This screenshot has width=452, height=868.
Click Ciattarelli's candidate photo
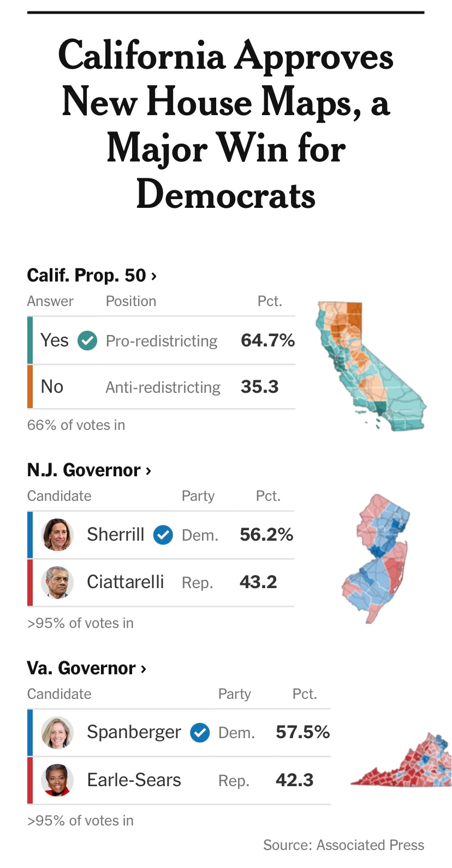tap(57, 582)
